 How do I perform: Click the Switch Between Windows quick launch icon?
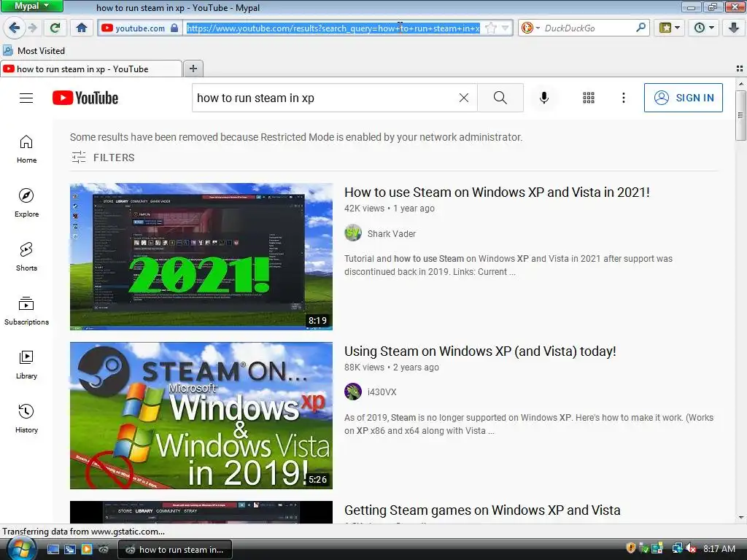point(69,550)
